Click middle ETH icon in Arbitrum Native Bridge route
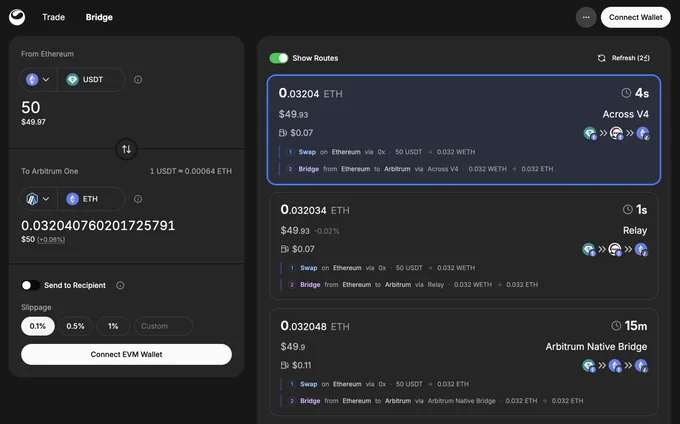This screenshot has height=424, width=680. (x=615, y=365)
